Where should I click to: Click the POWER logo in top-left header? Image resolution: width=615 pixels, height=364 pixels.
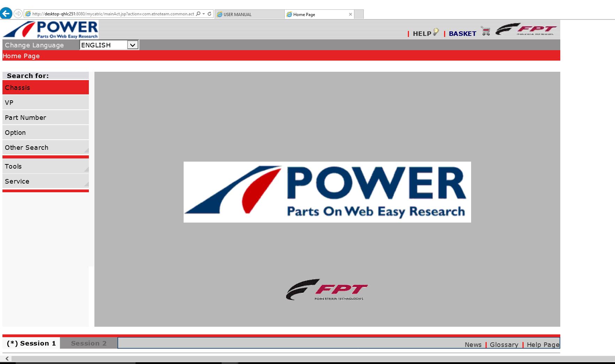tap(51, 29)
